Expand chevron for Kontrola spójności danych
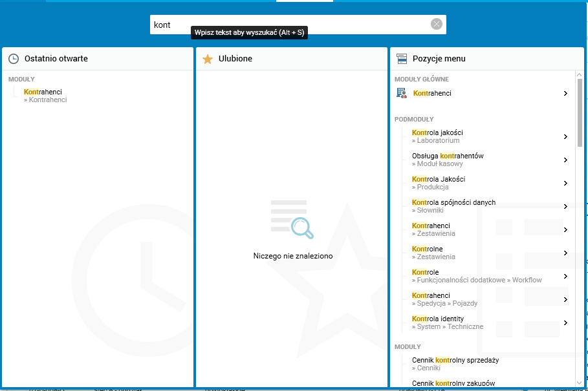The image size is (588, 391). (x=565, y=206)
